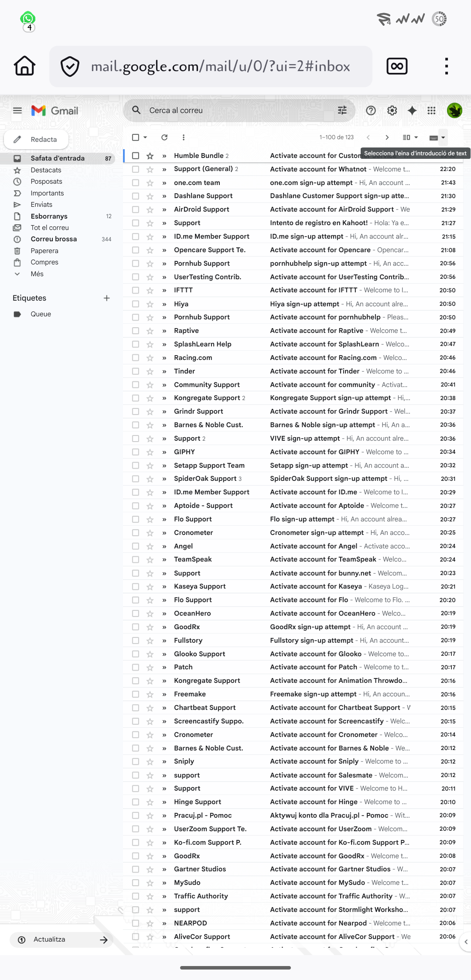The height and width of the screenshot is (980, 471).
Task: Tick the Grindr Support email checkbox
Action: click(x=136, y=411)
